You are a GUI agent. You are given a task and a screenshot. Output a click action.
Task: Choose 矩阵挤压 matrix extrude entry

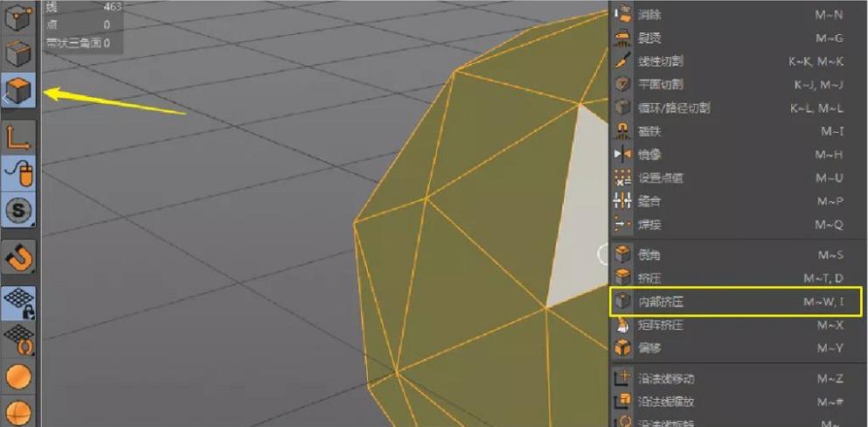click(736, 325)
